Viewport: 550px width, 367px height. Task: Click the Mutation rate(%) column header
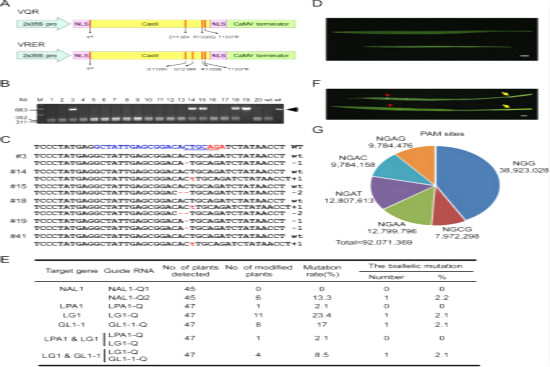pyautogui.click(x=322, y=271)
